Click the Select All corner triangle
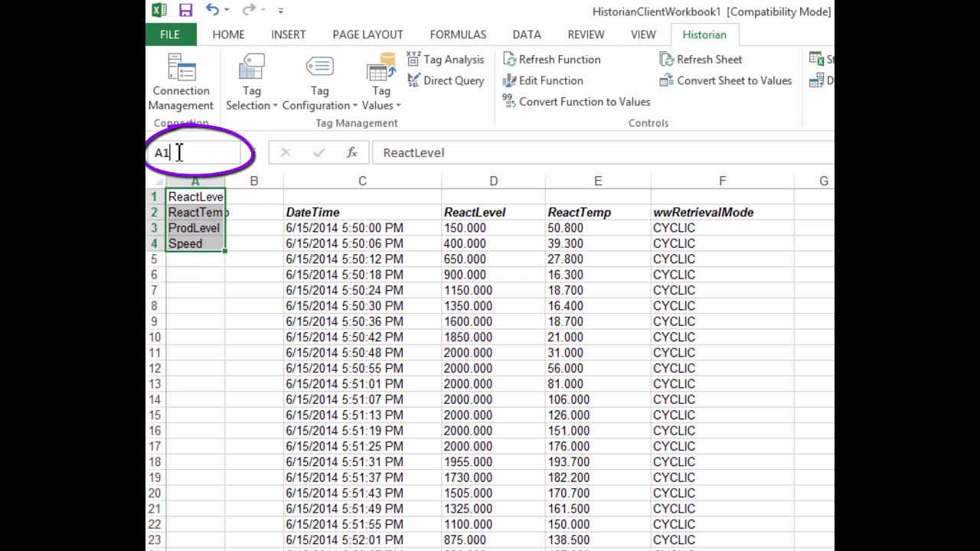The height and width of the screenshot is (551, 980). pyautogui.click(x=155, y=181)
